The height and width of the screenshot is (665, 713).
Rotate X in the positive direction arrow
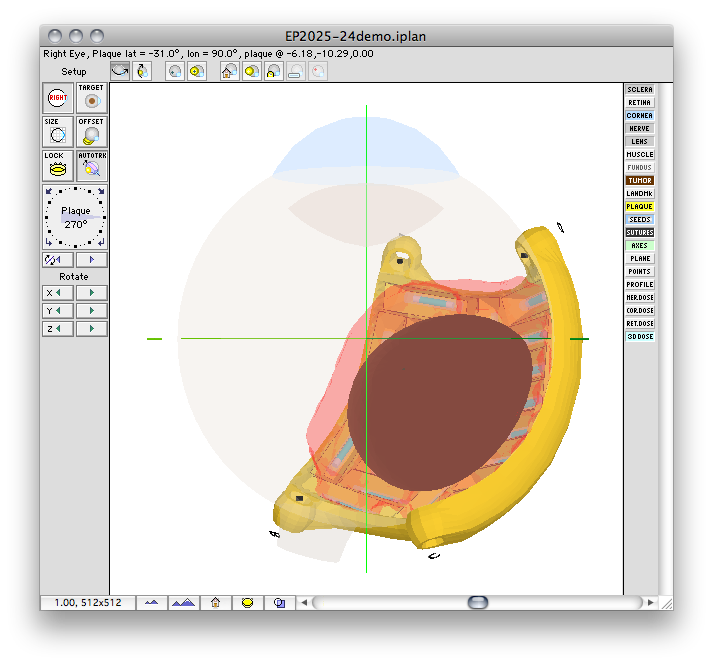[x=92, y=293]
